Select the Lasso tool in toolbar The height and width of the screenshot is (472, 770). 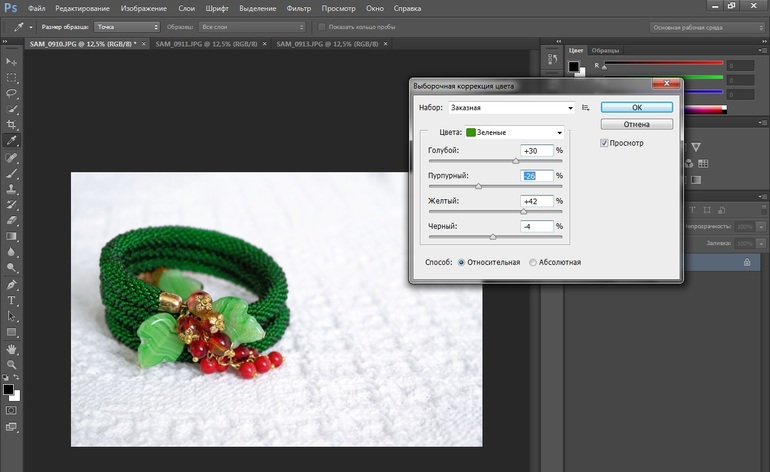[12, 92]
